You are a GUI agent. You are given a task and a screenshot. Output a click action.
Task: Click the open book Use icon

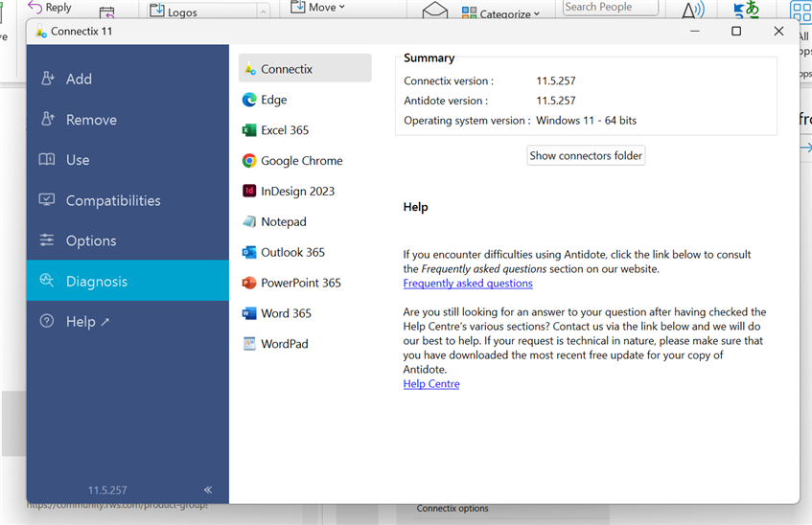coord(47,159)
